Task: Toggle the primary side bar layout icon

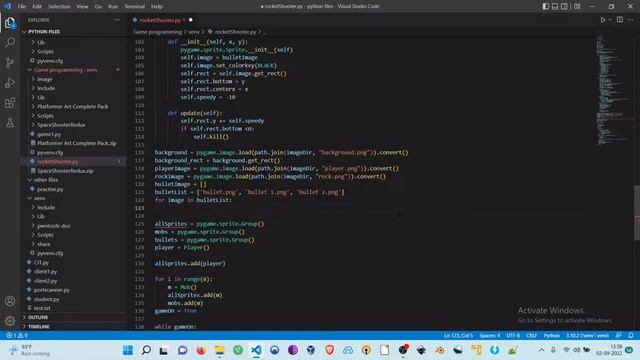Action: click(x=545, y=6)
